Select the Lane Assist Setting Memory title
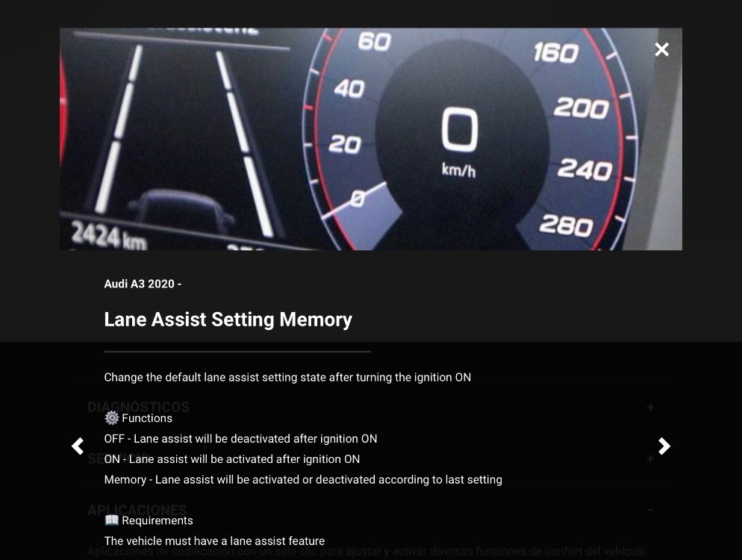The height and width of the screenshot is (560, 742). click(228, 320)
